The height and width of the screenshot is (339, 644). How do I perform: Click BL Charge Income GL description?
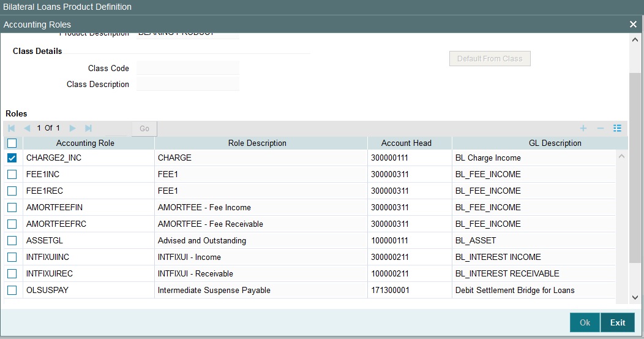pyautogui.click(x=534, y=158)
